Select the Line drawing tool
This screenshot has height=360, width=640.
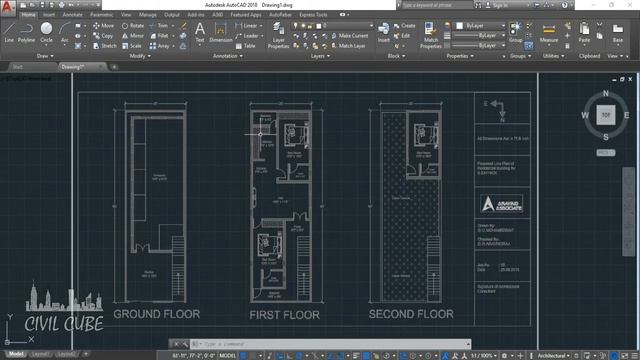pyautogui.click(x=9, y=33)
